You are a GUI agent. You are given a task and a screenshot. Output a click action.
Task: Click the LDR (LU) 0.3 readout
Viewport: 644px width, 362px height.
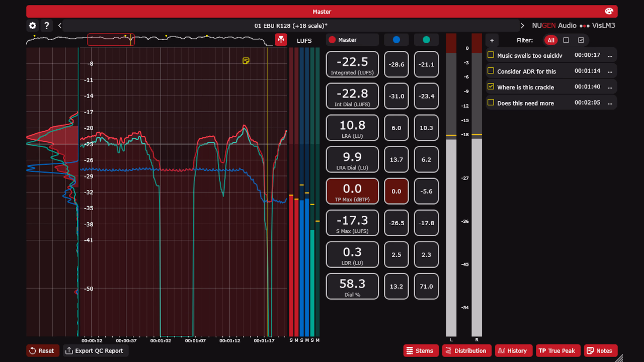coord(352,254)
